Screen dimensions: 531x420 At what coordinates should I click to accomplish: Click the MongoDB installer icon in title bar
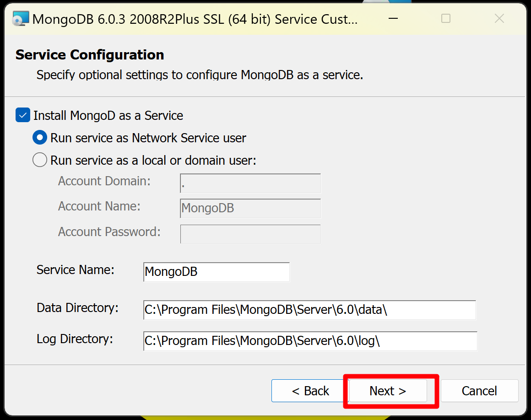(21, 19)
